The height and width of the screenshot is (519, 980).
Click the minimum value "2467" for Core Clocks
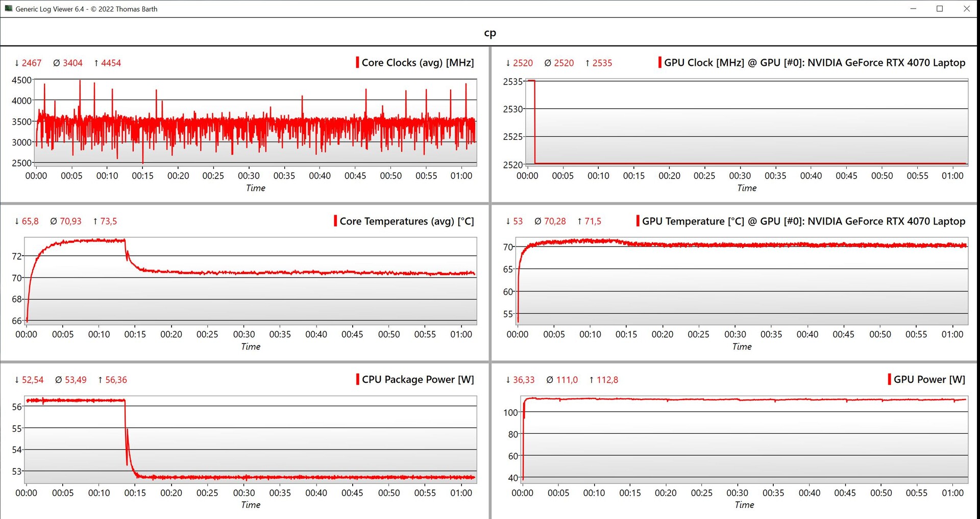(x=32, y=63)
